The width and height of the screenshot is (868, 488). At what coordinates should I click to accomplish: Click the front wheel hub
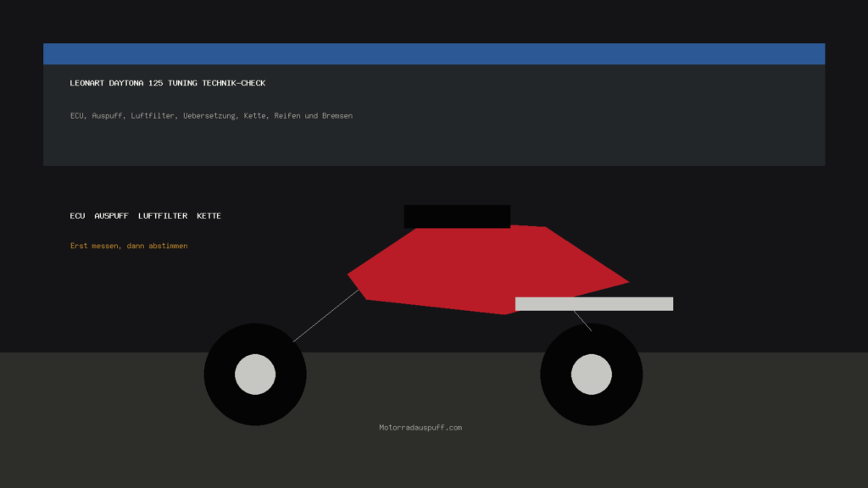(x=255, y=374)
